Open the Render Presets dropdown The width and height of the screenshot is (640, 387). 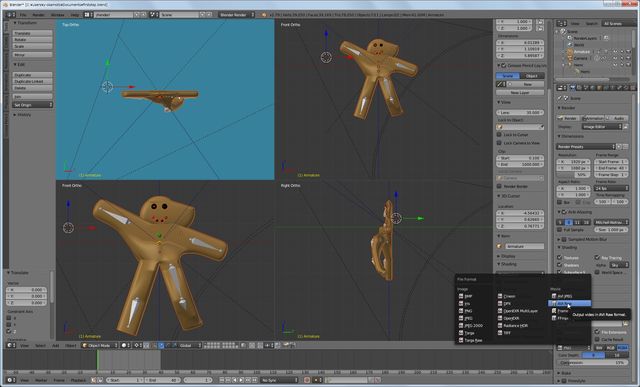[x=586, y=147]
